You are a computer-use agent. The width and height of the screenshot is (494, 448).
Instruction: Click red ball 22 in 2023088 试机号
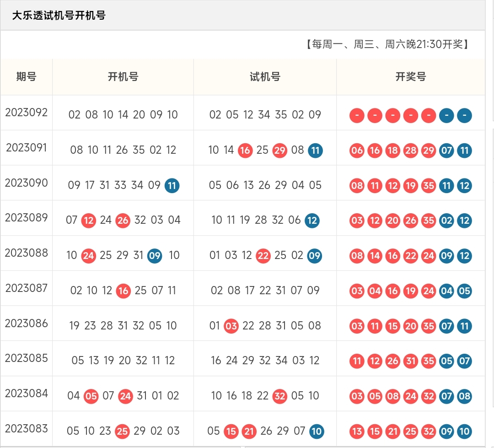[x=263, y=256]
